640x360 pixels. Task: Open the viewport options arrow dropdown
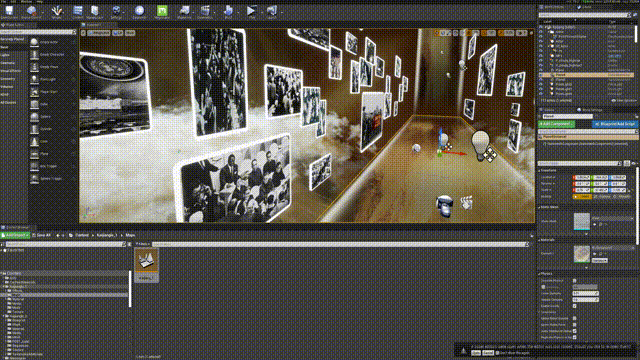tap(83, 33)
